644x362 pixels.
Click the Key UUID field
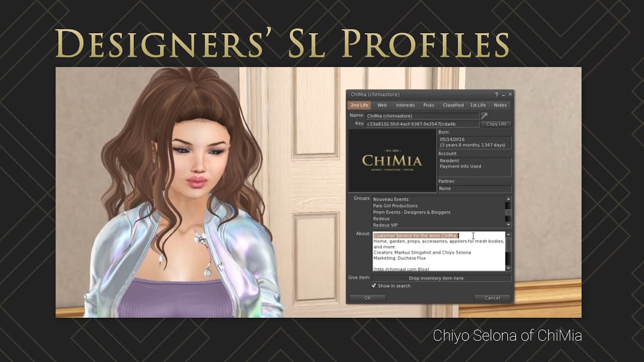422,124
